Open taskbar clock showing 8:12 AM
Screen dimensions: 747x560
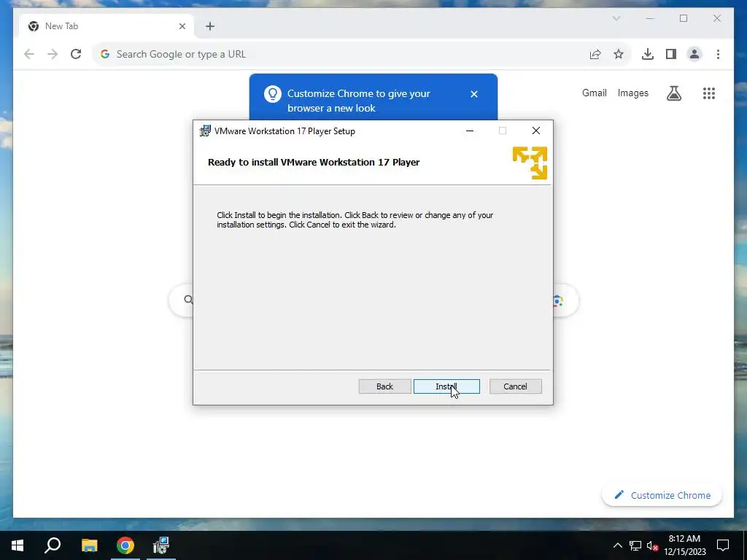(684, 545)
